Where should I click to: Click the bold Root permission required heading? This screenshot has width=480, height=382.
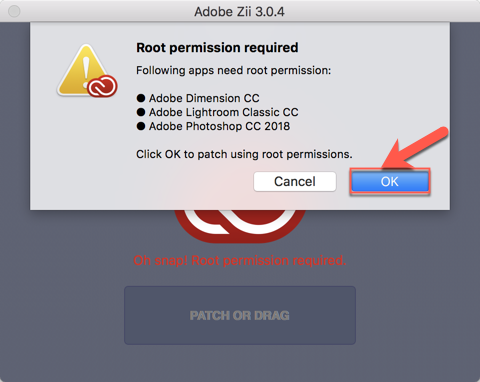tap(217, 48)
